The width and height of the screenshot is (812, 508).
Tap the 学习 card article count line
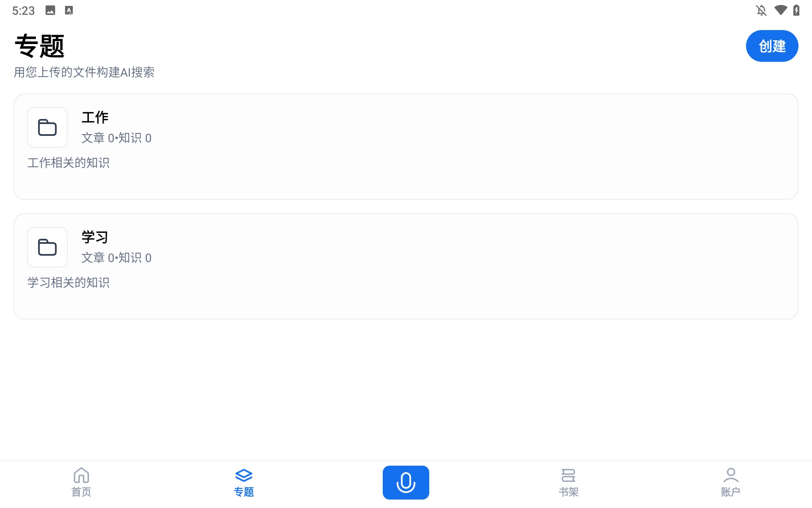(x=116, y=258)
